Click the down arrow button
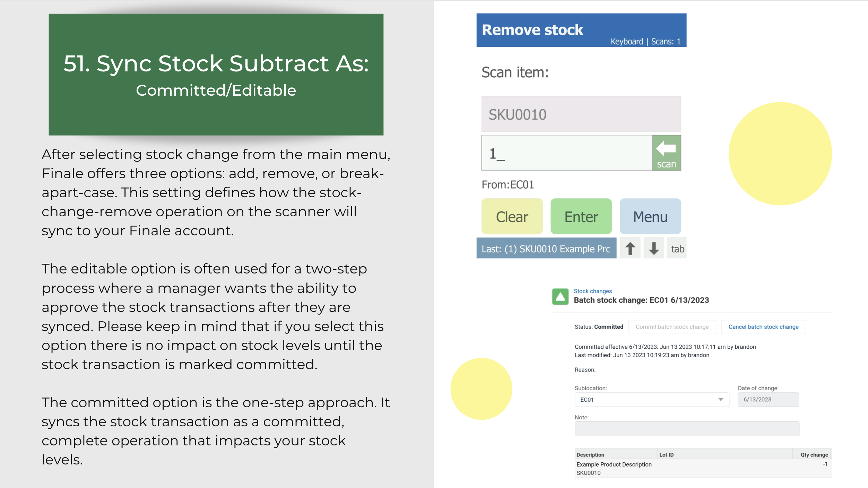868x488 pixels. [653, 248]
